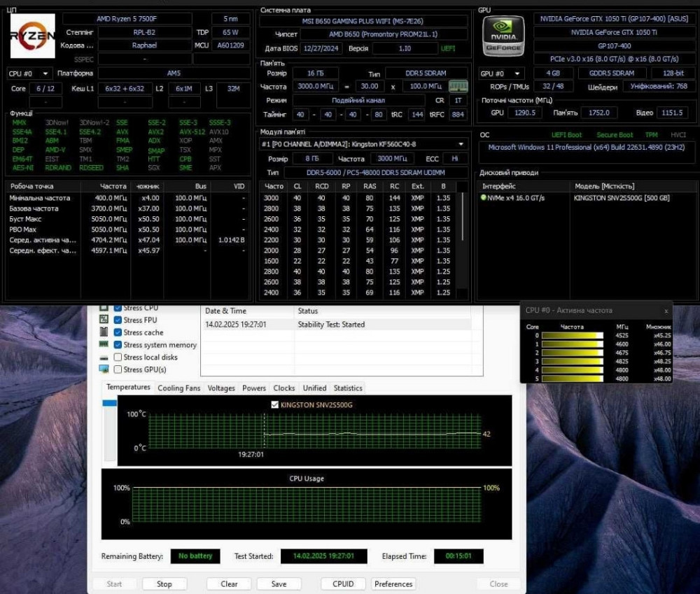Click the FPU icon beside Stress FPU
This screenshot has height=594, width=700.
[104, 320]
